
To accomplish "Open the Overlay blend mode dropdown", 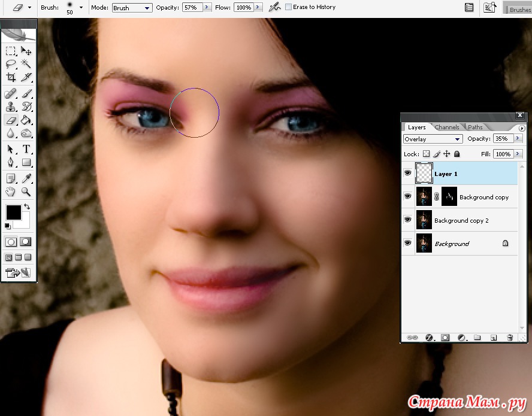I will 432,139.
